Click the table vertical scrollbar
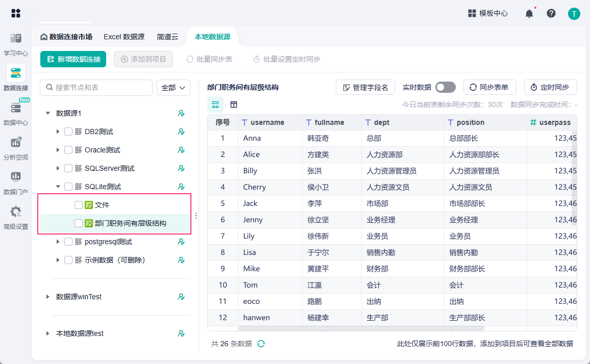Screen dimensions: 590x364 click(x=574, y=178)
